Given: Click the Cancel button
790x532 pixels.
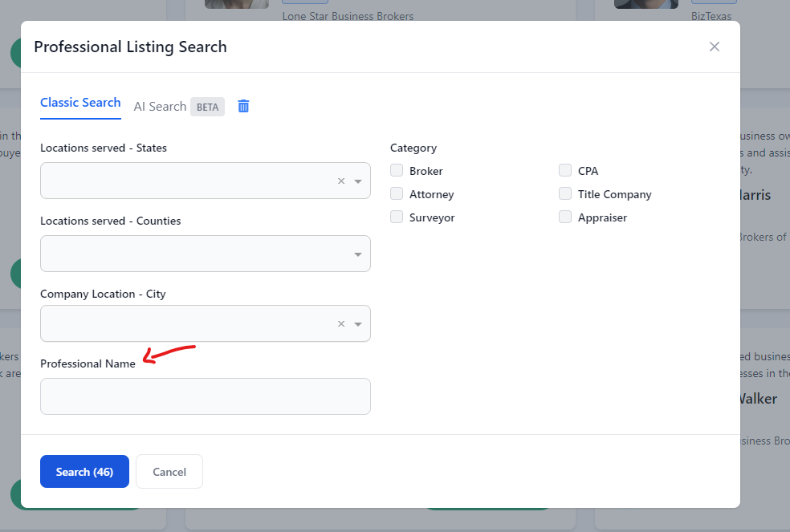Looking at the screenshot, I should point(169,472).
